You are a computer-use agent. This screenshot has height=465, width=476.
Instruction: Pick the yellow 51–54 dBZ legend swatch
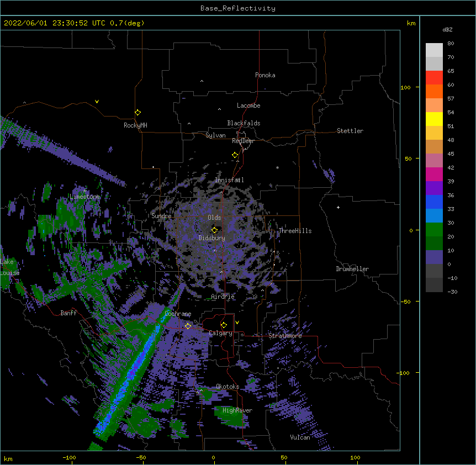pyautogui.click(x=434, y=119)
